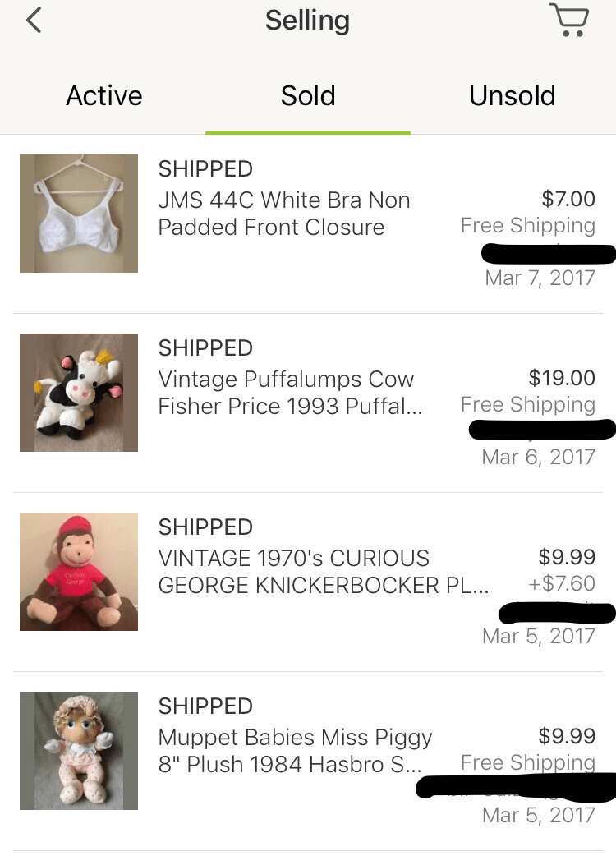
Task: View the Puffalumps cow photo
Action: (x=79, y=393)
